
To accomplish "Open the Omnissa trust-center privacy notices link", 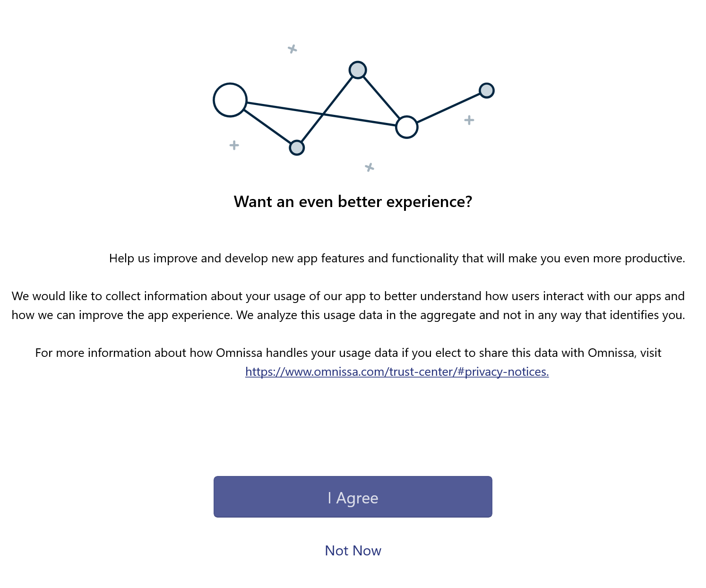I will coord(397,372).
